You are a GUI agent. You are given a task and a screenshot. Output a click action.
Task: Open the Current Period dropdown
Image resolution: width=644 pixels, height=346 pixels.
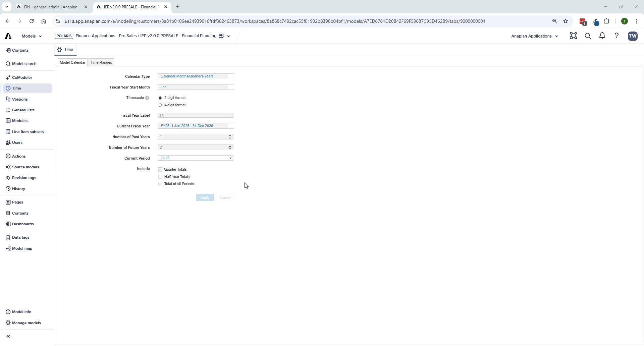[x=231, y=158]
